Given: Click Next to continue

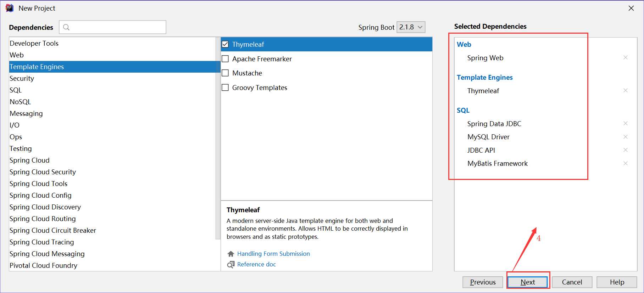Looking at the screenshot, I should coord(528,282).
